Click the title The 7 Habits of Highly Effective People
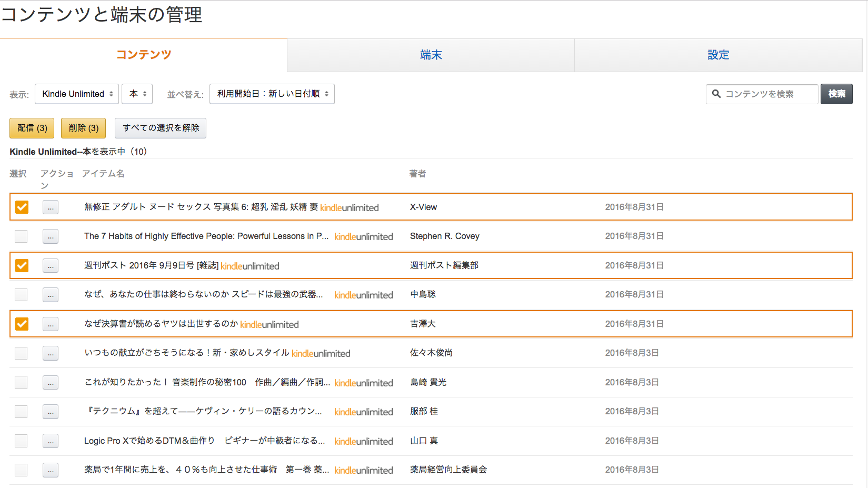The height and width of the screenshot is (488, 868). pos(206,236)
